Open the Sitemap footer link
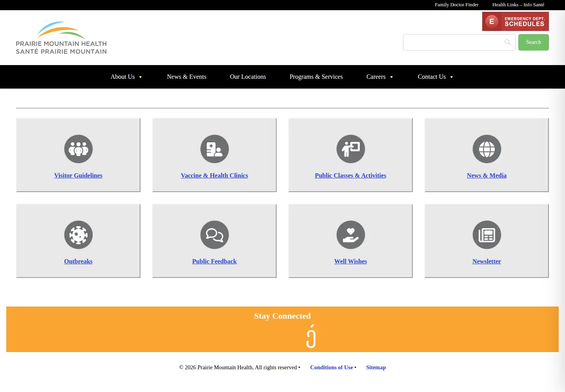 click(376, 367)
